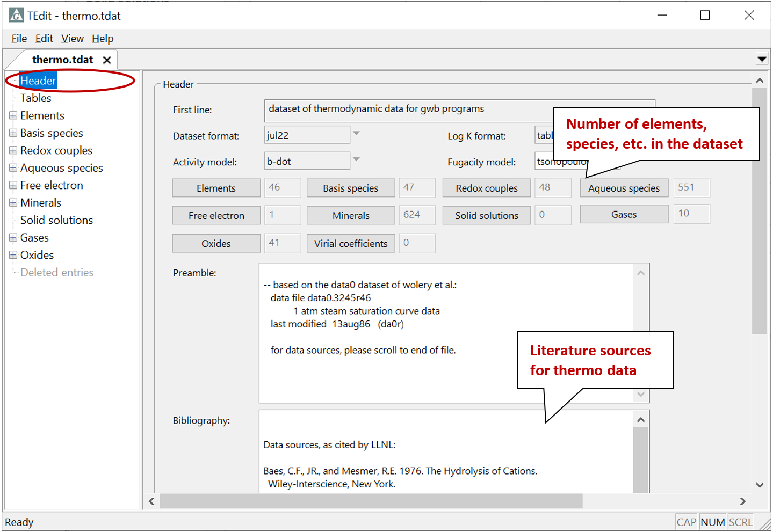This screenshot has width=773, height=532.
Task: Select Deleted entries in the tree
Action: [x=57, y=272]
